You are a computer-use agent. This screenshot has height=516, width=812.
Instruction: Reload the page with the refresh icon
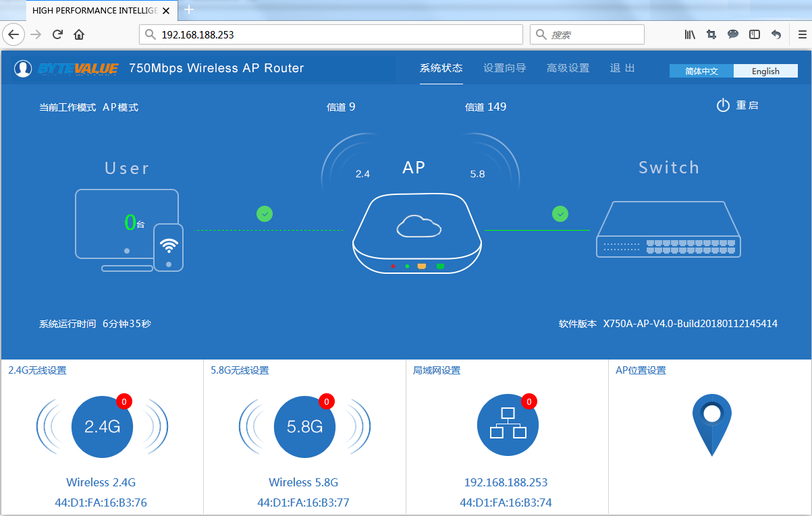58,34
